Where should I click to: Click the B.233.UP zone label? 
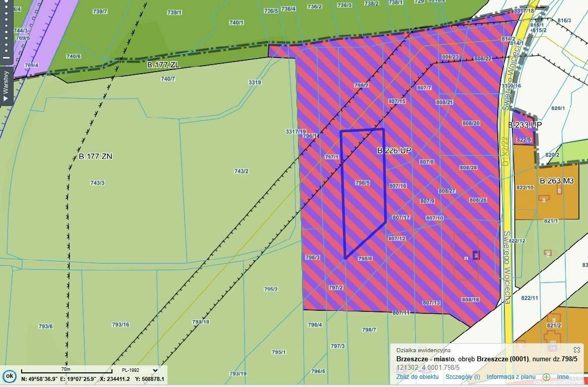[524, 125]
